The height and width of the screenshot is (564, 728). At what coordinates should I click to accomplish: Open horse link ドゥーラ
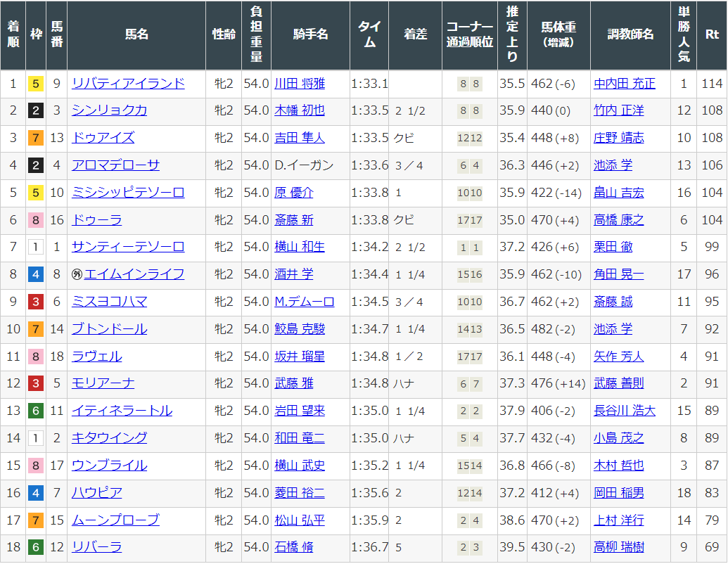96,220
